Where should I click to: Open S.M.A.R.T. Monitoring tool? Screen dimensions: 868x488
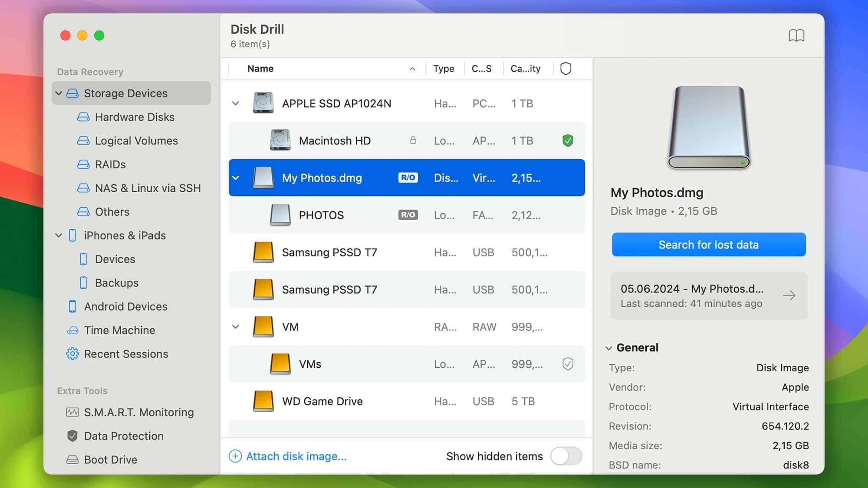click(138, 412)
